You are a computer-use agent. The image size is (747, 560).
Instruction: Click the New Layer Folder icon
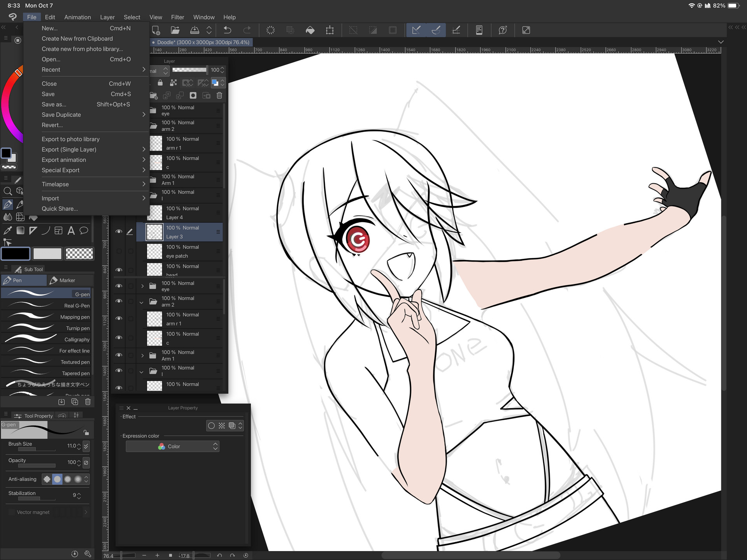point(154,95)
